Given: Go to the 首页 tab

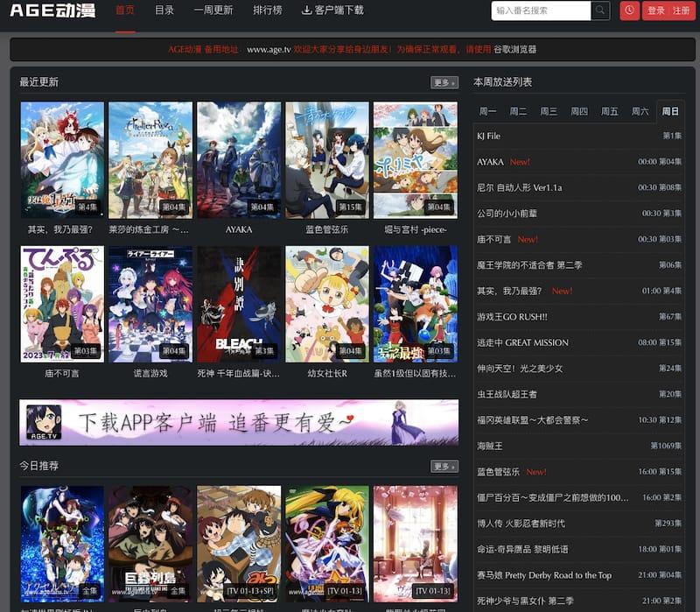Looking at the screenshot, I should click(x=125, y=11).
